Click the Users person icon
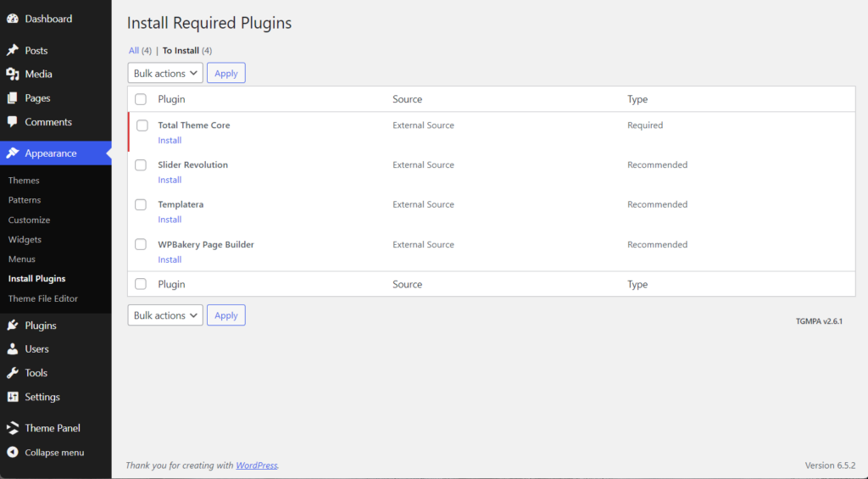 pyautogui.click(x=13, y=349)
